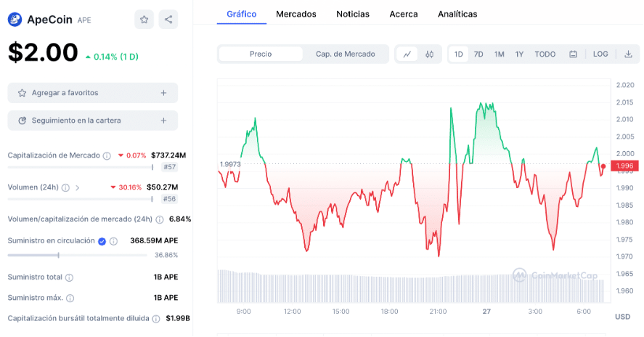Click the star favorite icon beside ApeCoin
The image size is (644, 337).
(144, 20)
